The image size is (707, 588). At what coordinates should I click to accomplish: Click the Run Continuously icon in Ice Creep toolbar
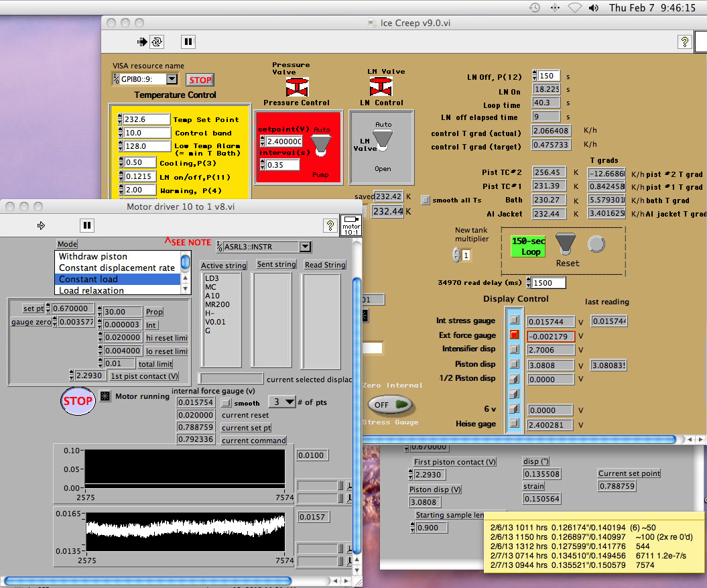pos(157,42)
